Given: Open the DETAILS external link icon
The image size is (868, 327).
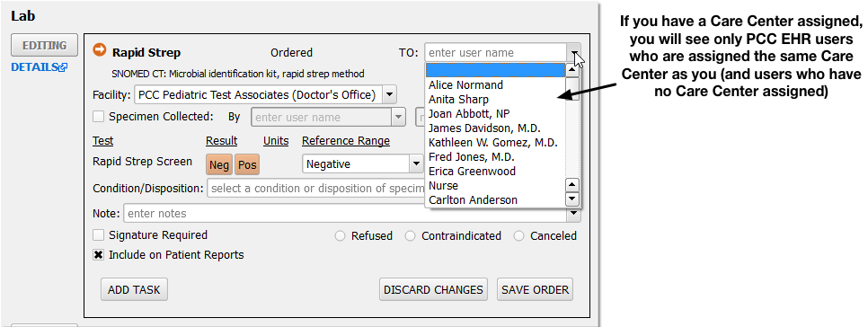Looking at the screenshot, I should coord(63,67).
